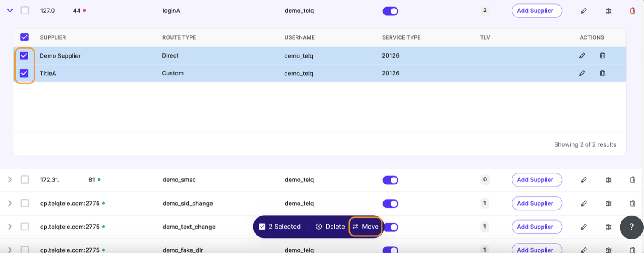Click the debug bug icon for loginA

coord(609,11)
